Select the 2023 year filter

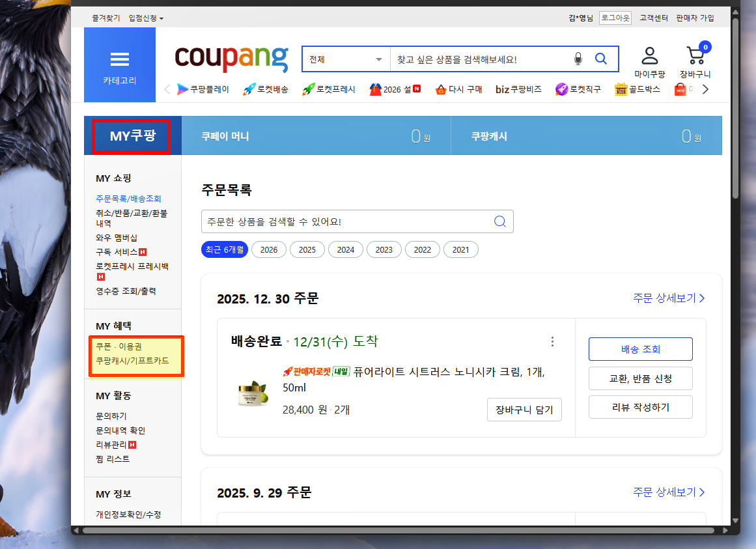(x=384, y=249)
